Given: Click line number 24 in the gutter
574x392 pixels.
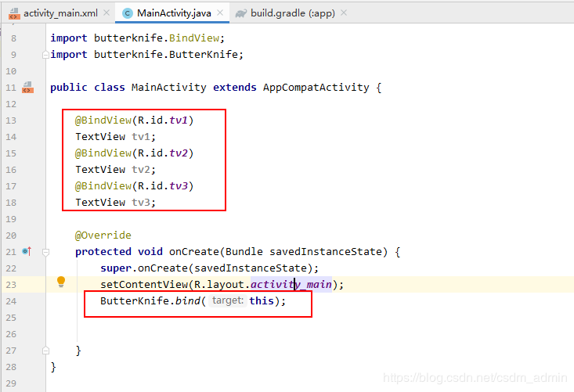Looking at the screenshot, I should 11,301.
